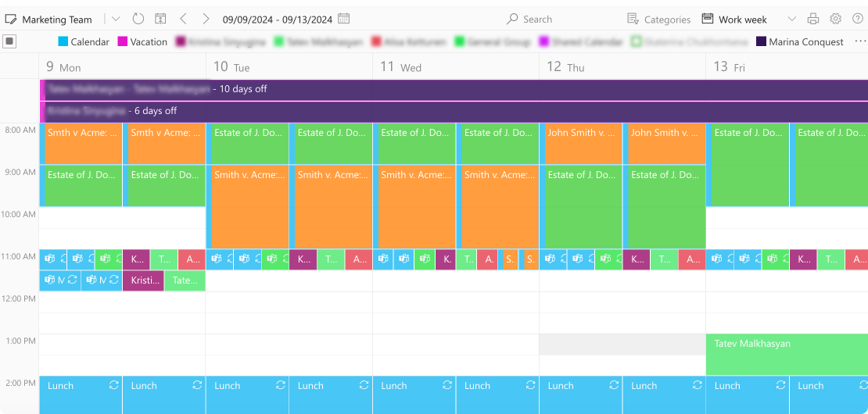Open the date picker calendar icon
This screenshot has width=868, height=414.
tap(344, 19)
